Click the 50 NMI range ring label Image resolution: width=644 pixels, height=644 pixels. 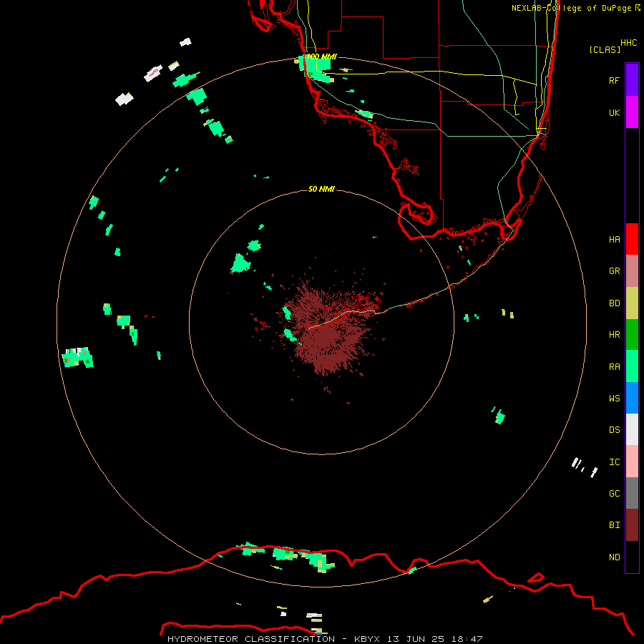321,189
